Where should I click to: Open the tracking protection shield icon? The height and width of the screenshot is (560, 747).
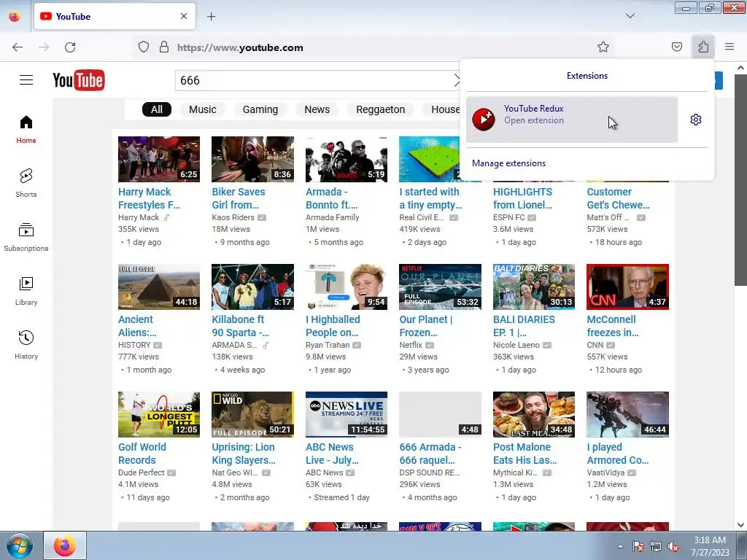(x=144, y=47)
